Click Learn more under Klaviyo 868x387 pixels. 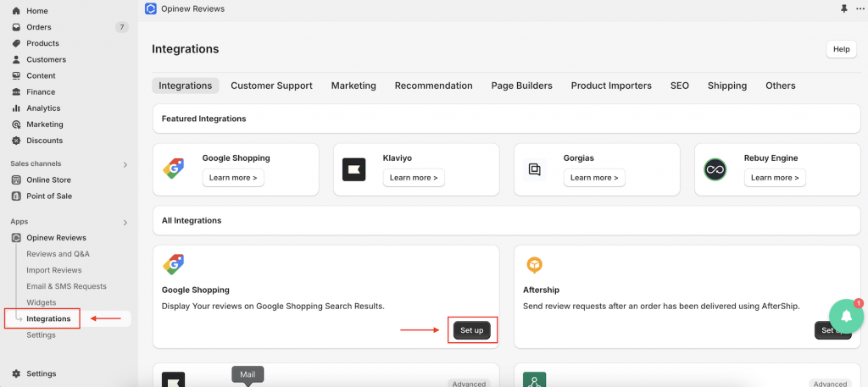click(414, 178)
